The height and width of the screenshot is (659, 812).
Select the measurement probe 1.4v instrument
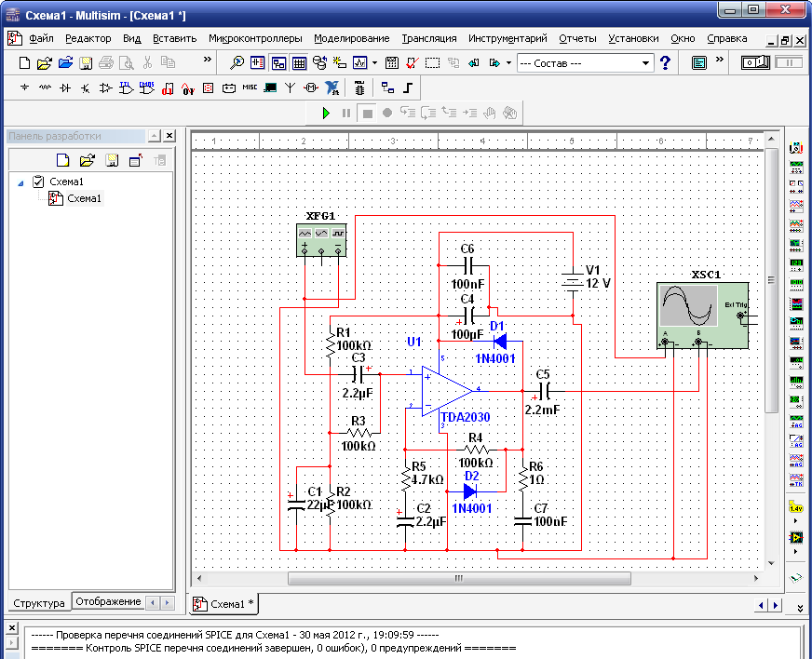click(x=796, y=507)
